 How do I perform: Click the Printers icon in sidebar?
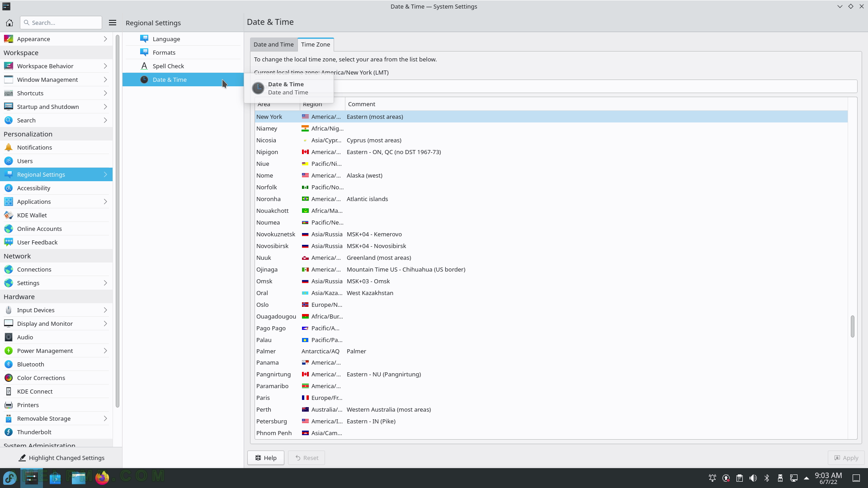[9, 405]
